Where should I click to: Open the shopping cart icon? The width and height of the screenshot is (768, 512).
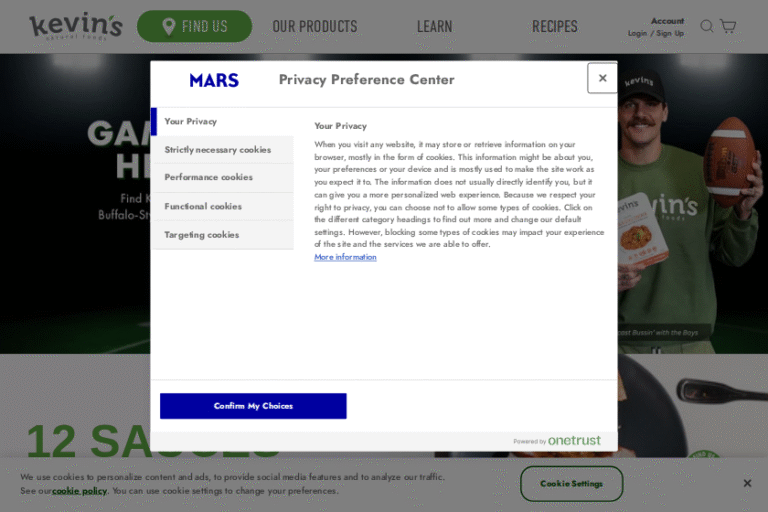point(728,26)
